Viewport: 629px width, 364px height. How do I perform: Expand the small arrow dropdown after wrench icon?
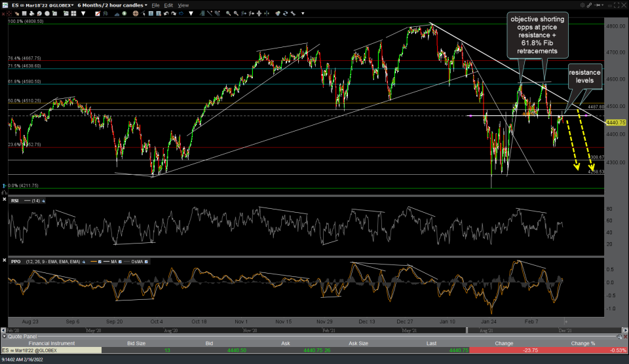pos(303,13)
